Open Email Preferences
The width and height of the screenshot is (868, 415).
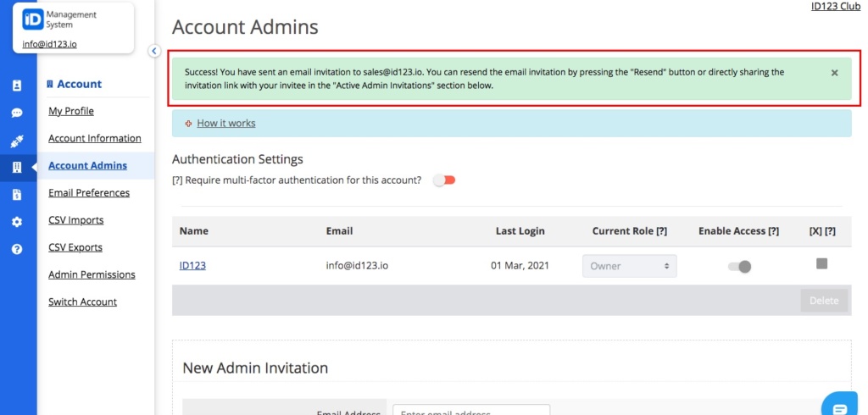click(88, 192)
